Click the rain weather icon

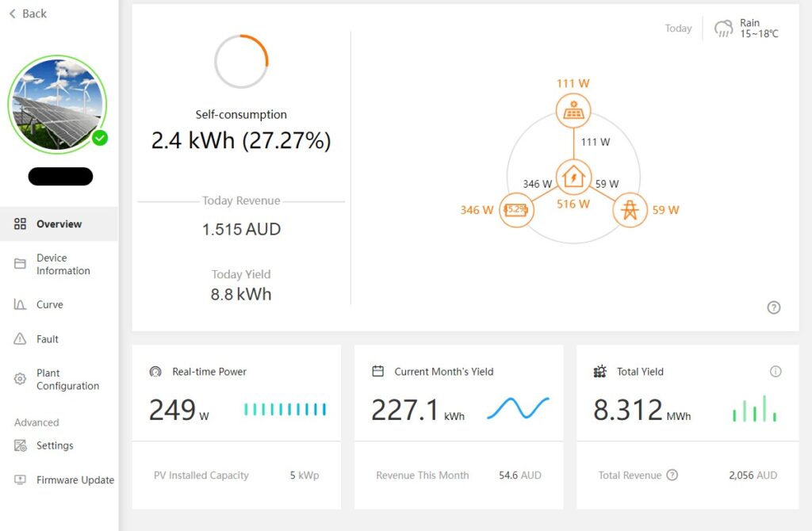click(723, 29)
